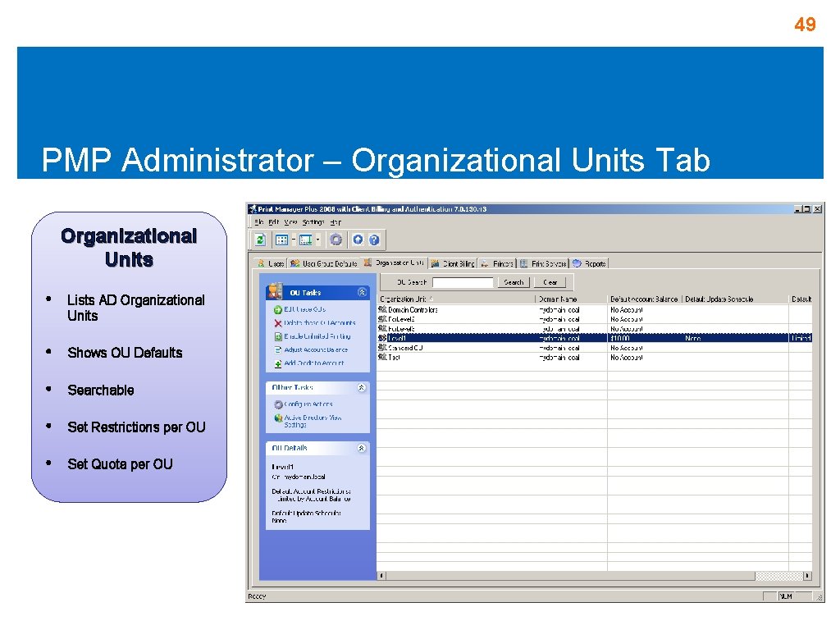The height and width of the screenshot is (630, 840).
Task: Sort by Organizational Unit column header
Action: (x=456, y=299)
